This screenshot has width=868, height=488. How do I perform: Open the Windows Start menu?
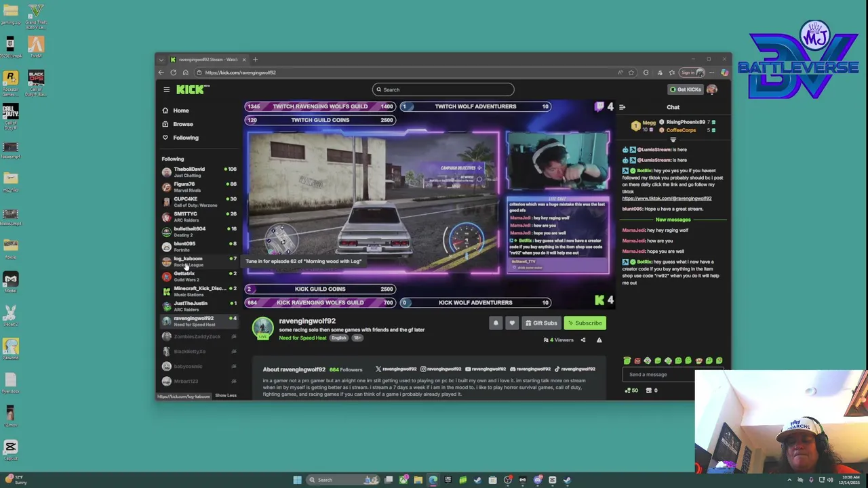click(297, 480)
